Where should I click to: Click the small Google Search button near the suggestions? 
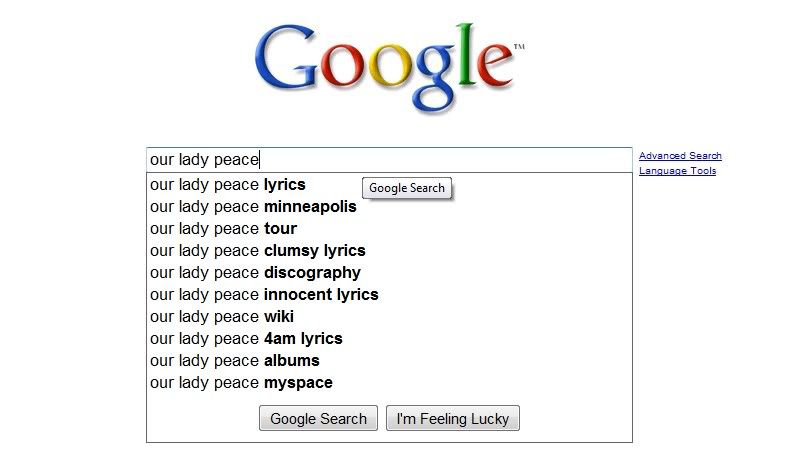click(x=407, y=188)
